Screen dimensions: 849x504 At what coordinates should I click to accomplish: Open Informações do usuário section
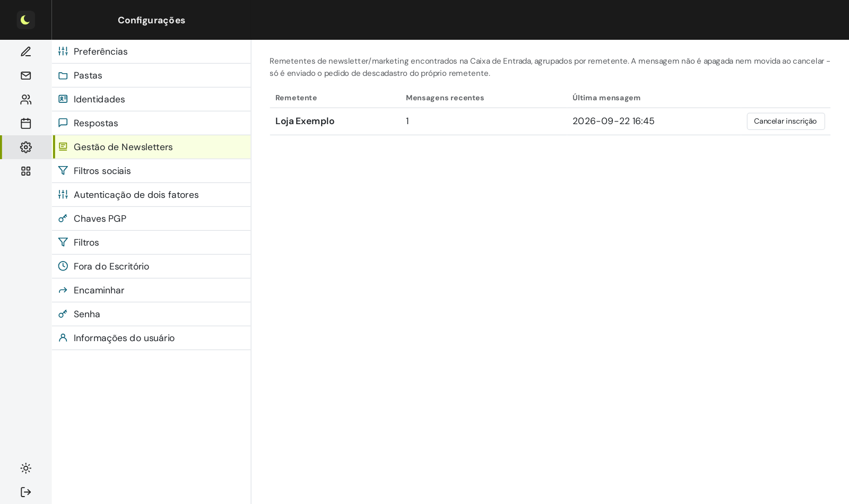151,338
